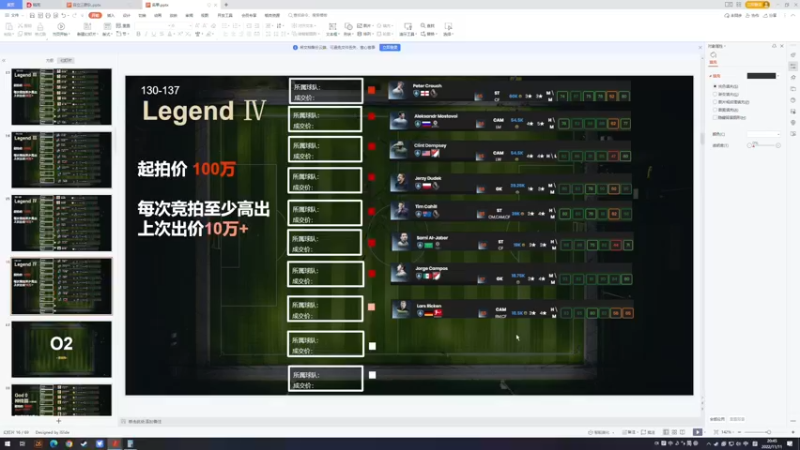Toggle Underline formatting
Viewport: 800px width, 450px height.
pyautogui.click(x=154, y=34)
